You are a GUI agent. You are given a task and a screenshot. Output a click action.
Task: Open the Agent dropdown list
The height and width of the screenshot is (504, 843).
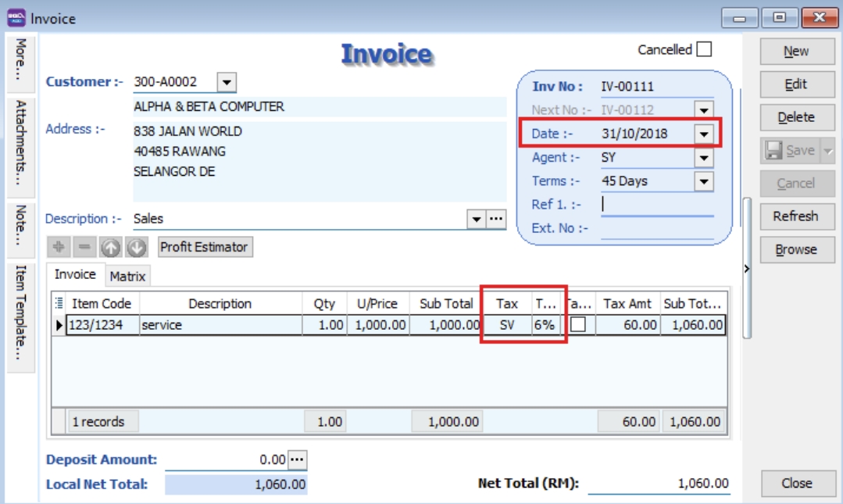pos(704,158)
